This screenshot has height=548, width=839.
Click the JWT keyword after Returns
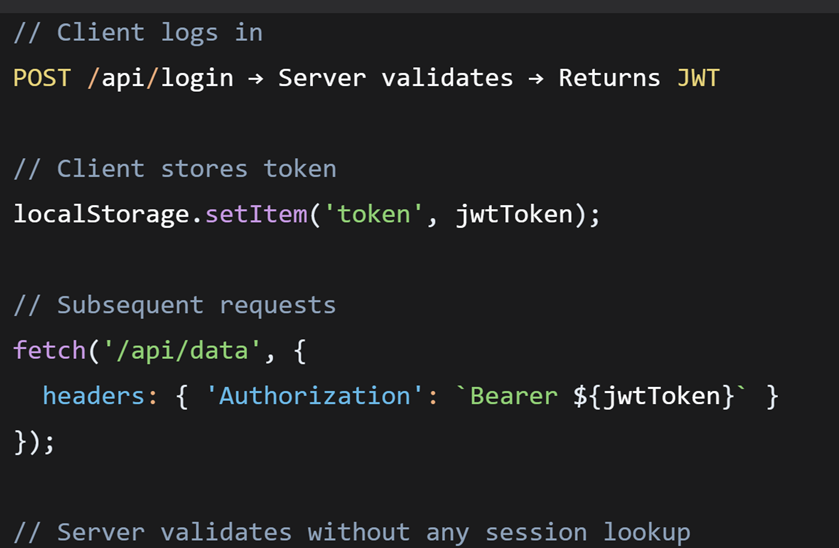698,78
